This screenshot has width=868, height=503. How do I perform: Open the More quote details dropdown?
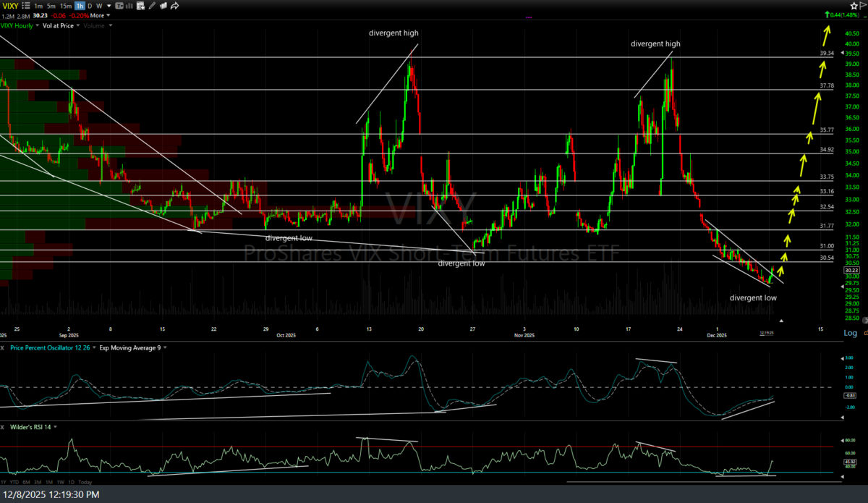point(100,15)
